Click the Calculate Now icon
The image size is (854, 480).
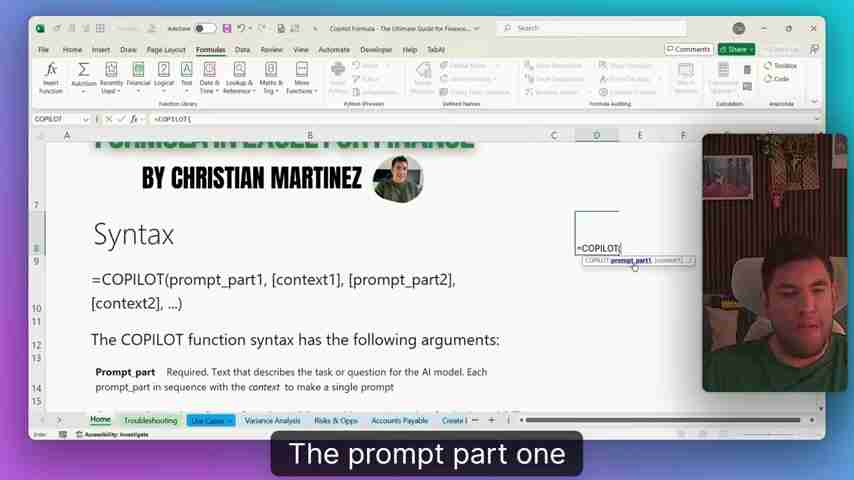point(747,70)
